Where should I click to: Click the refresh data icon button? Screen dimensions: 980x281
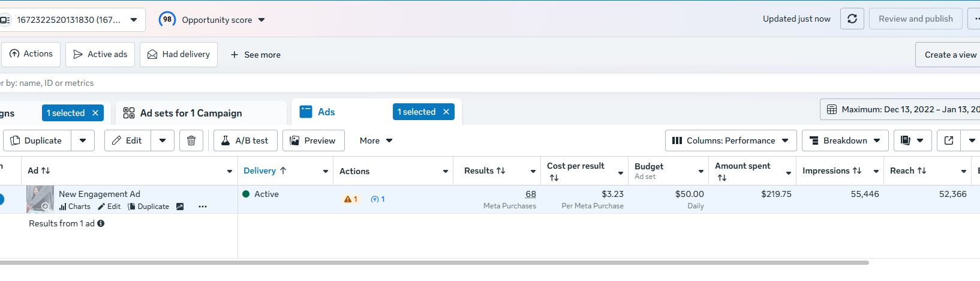tap(852, 19)
